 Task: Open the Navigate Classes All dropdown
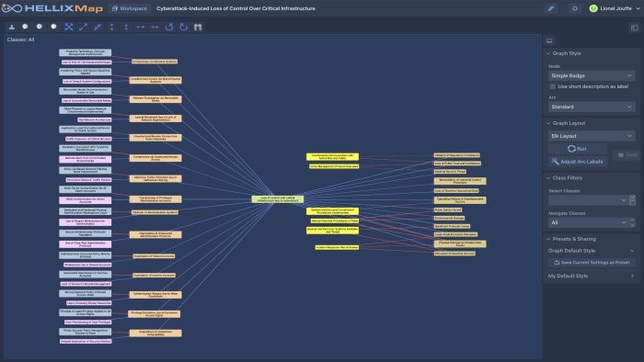pyautogui.click(x=588, y=222)
